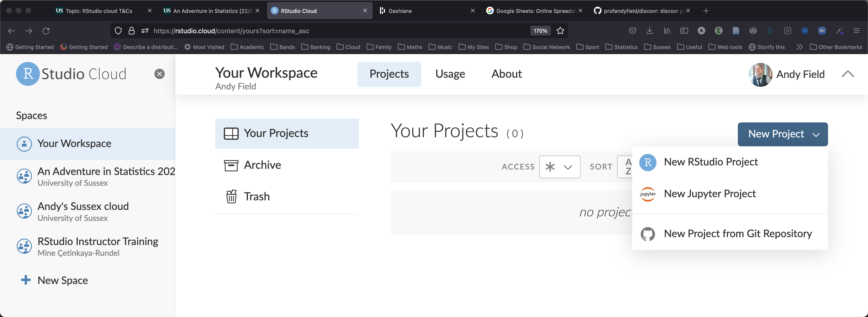Click the New Space plus icon
Image resolution: width=868 pixels, height=317 pixels.
[26, 280]
